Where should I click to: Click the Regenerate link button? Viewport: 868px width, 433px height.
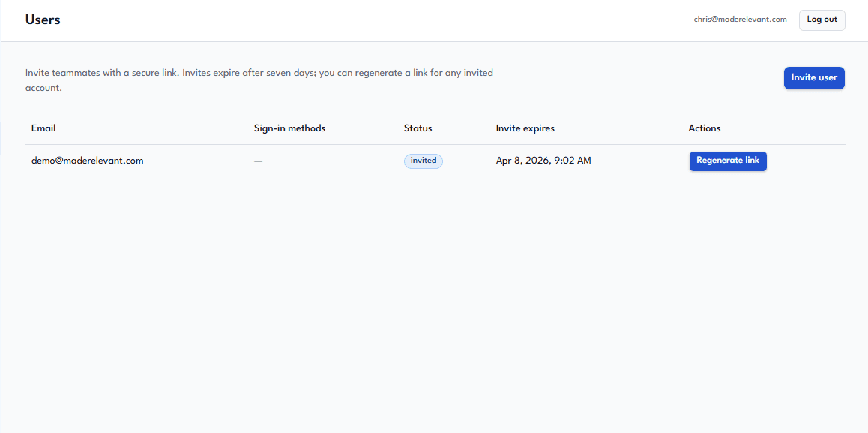tap(728, 161)
